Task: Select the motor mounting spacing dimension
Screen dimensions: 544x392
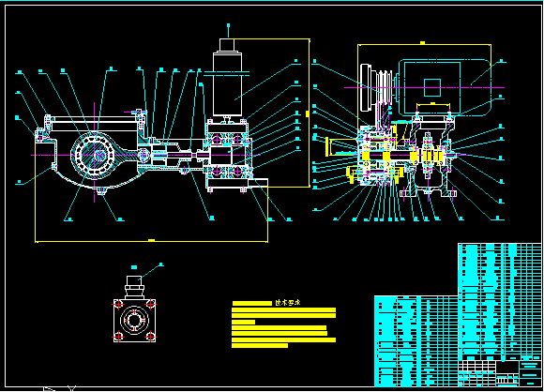Action: tap(433, 104)
